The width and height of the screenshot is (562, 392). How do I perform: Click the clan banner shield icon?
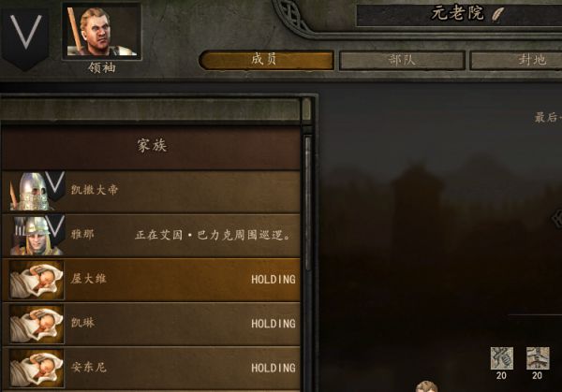(x=25, y=38)
